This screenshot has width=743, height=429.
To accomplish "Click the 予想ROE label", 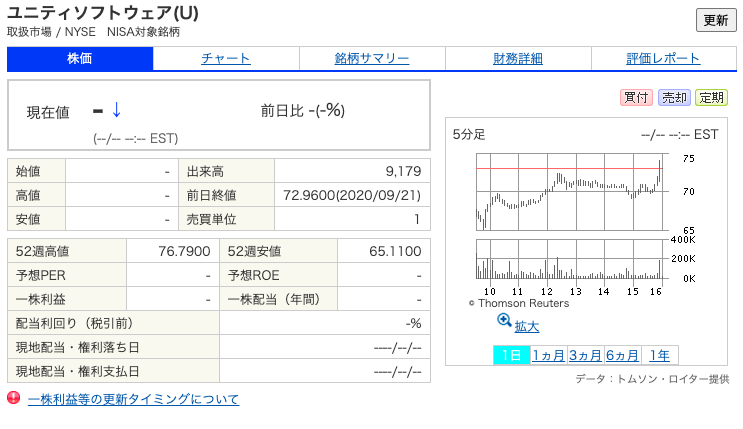I will click(x=254, y=275).
